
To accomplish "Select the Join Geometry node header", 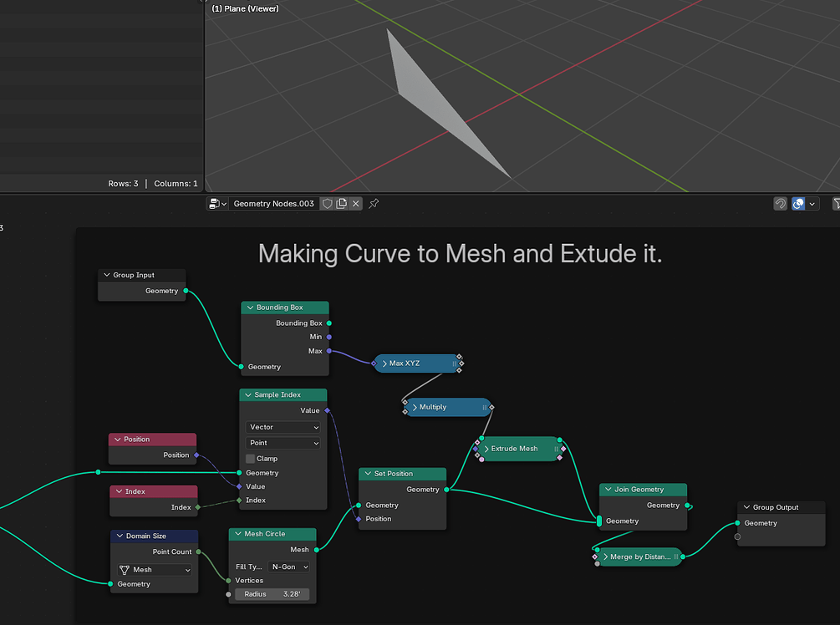I will (643, 489).
